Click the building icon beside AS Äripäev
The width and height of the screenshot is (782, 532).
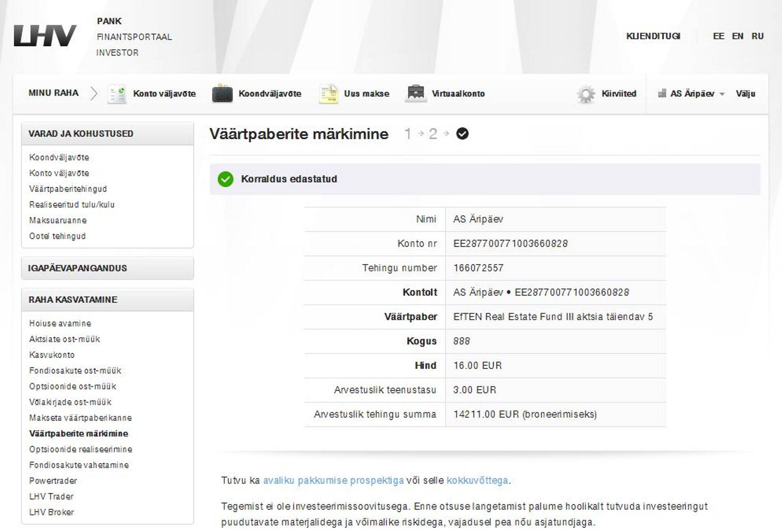pos(662,93)
